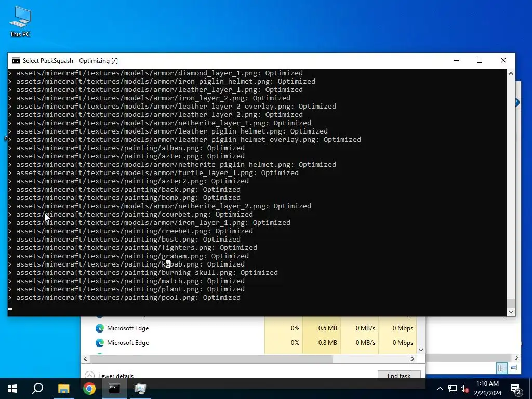Image resolution: width=532 pixels, height=399 pixels.
Task: Click the turtle_layer_1.png console line
Action: point(154,172)
